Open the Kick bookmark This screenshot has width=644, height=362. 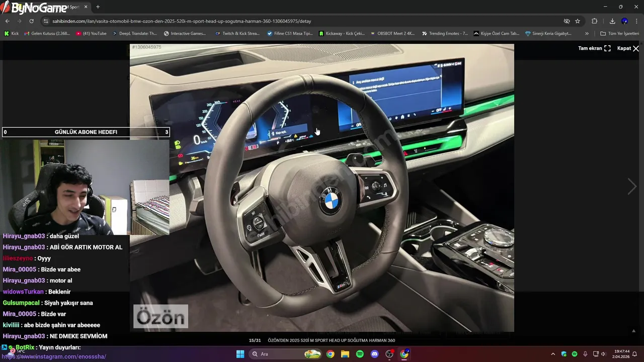[11, 34]
